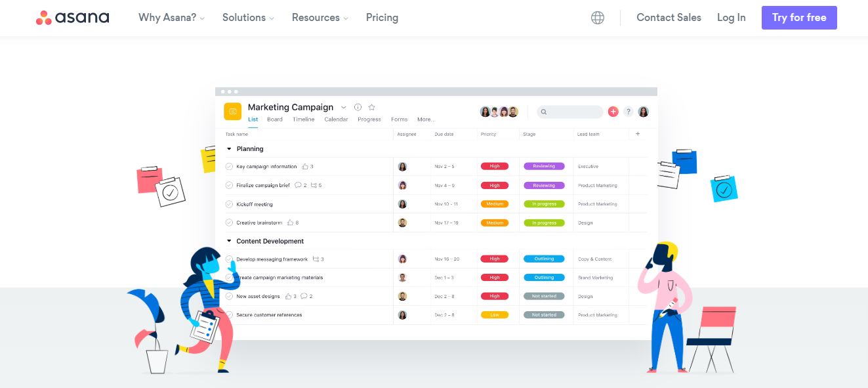Click the Asana logo
868x388 pixels.
pyautogui.click(x=72, y=18)
